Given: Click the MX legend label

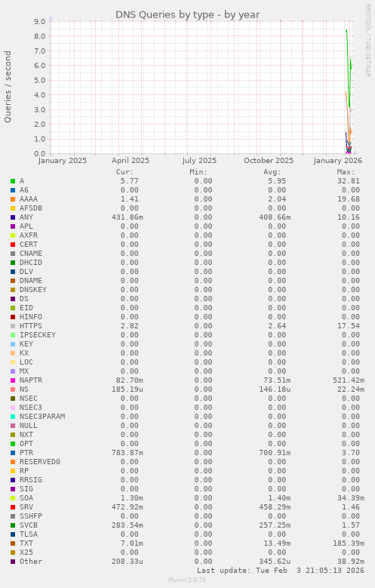Looking at the screenshot, I should [24, 371].
